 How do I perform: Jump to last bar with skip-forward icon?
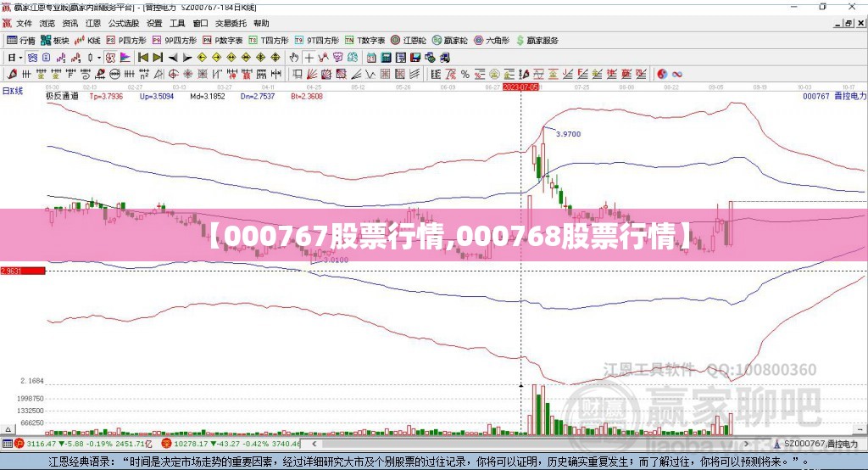[x=158, y=58]
